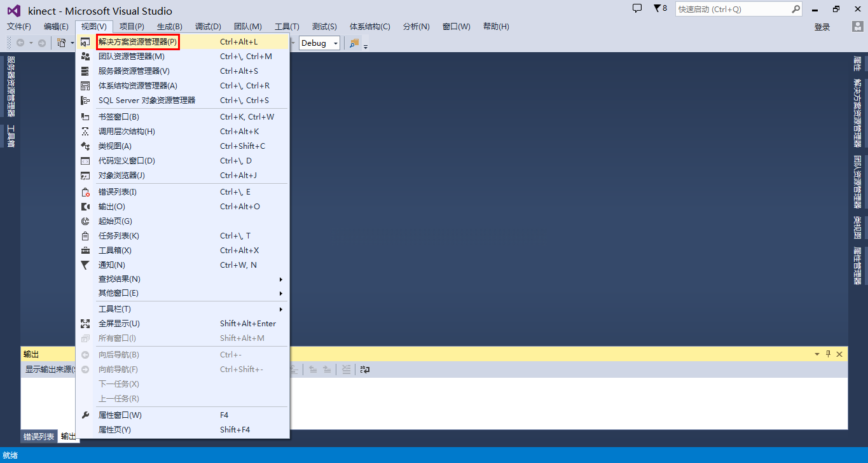Open the new project dropdown arrow
The image size is (868, 463).
(72, 43)
